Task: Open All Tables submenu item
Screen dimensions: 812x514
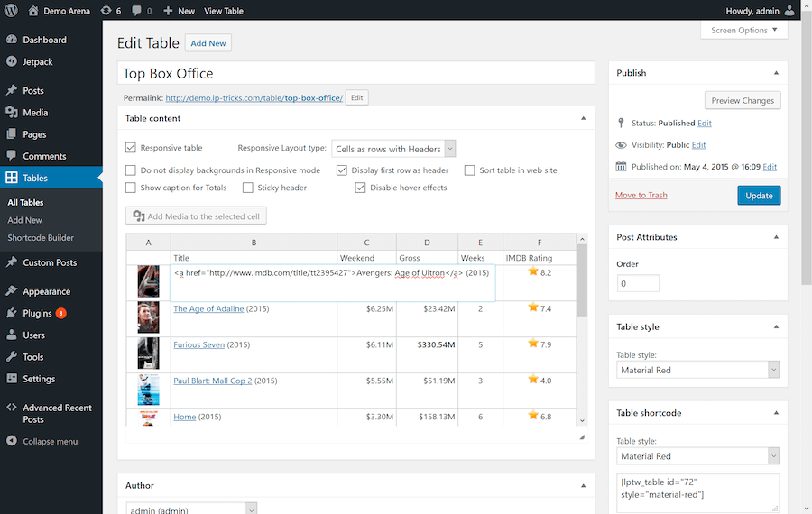Action: coord(25,202)
